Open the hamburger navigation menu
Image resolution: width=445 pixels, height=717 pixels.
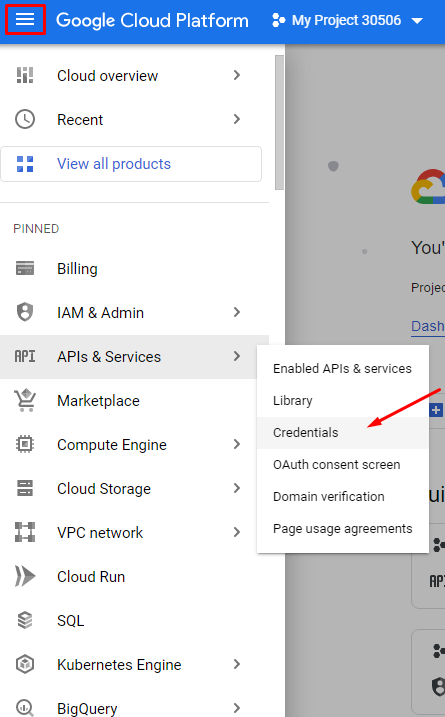coord(25,20)
